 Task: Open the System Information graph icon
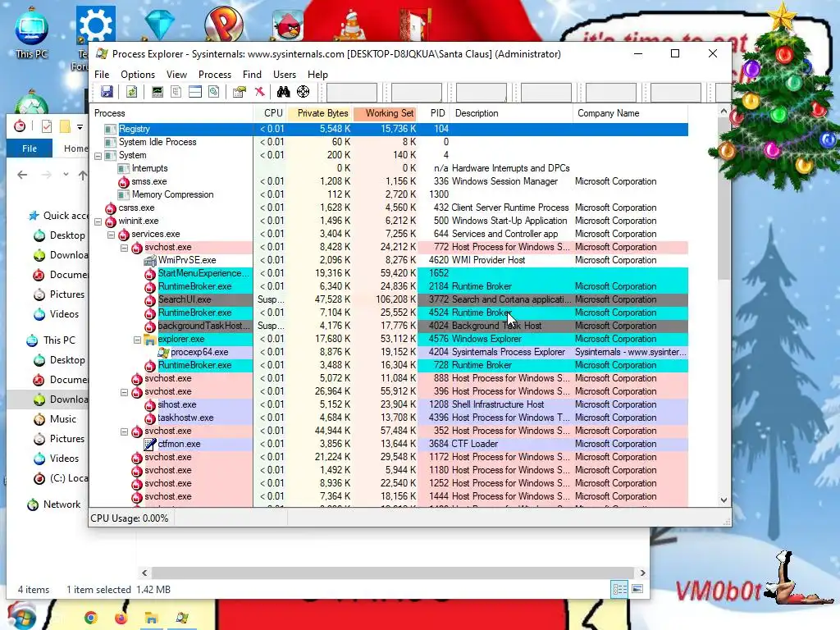pyautogui.click(x=157, y=92)
